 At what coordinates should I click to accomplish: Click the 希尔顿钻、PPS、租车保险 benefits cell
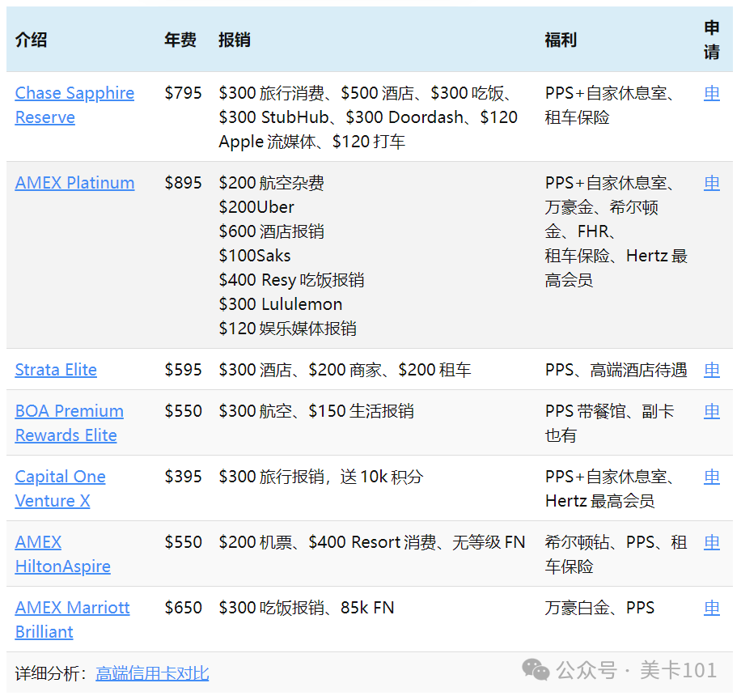tap(616, 554)
